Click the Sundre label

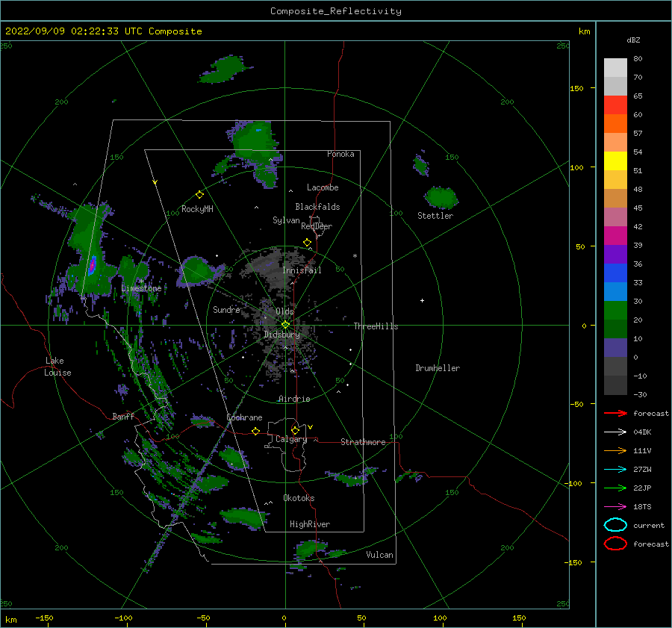pos(226,309)
